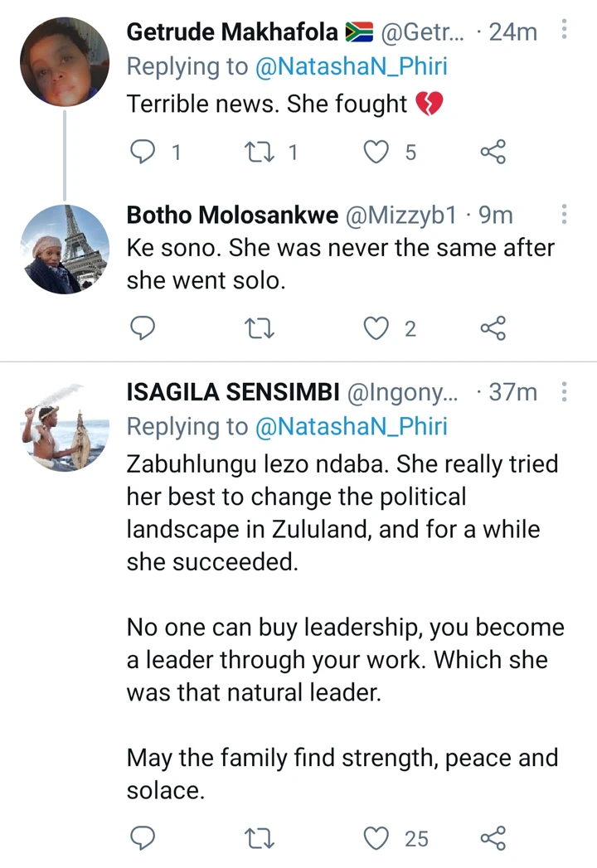The width and height of the screenshot is (597, 868).
Task: Share Getrude Makhafola's tweet
Action: pyautogui.click(x=493, y=152)
